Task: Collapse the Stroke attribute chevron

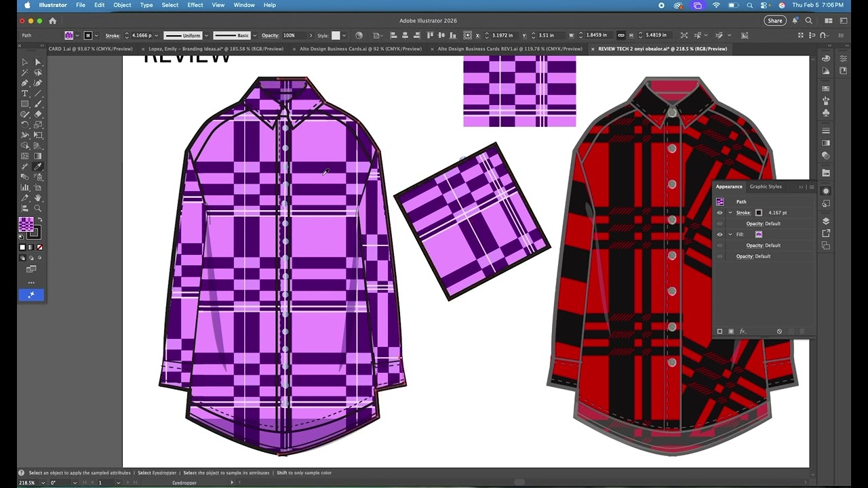Action: click(x=730, y=213)
